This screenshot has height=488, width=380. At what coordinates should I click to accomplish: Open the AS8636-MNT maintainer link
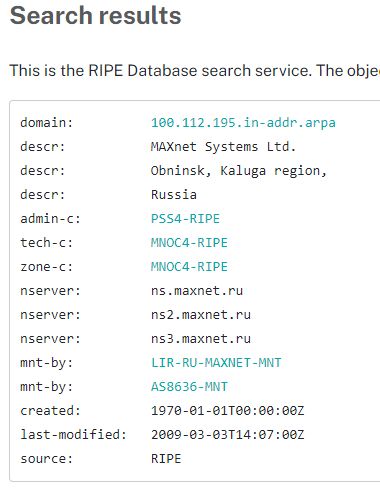coord(189,387)
